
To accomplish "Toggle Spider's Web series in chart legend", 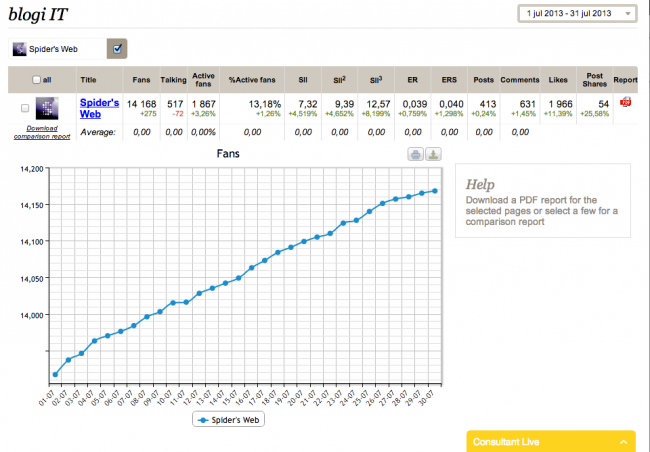I will click(x=228, y=420).
